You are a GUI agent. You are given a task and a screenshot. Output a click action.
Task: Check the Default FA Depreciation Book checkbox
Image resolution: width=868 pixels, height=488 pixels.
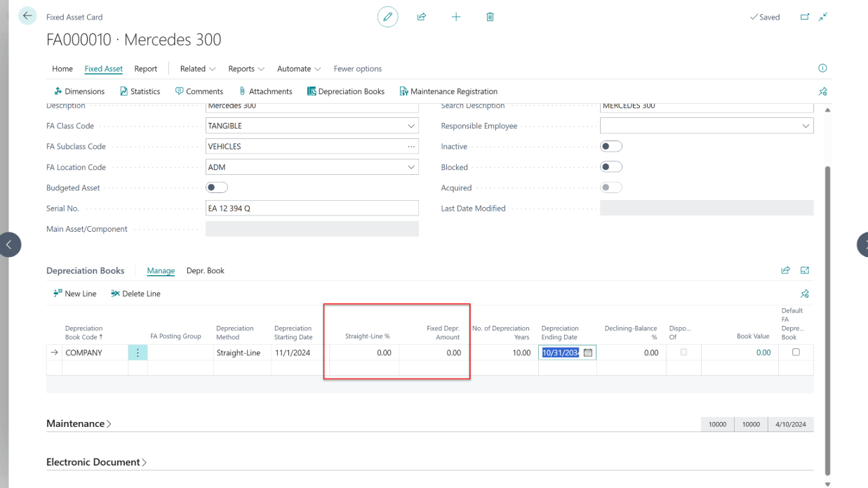(x=796, y=352)
